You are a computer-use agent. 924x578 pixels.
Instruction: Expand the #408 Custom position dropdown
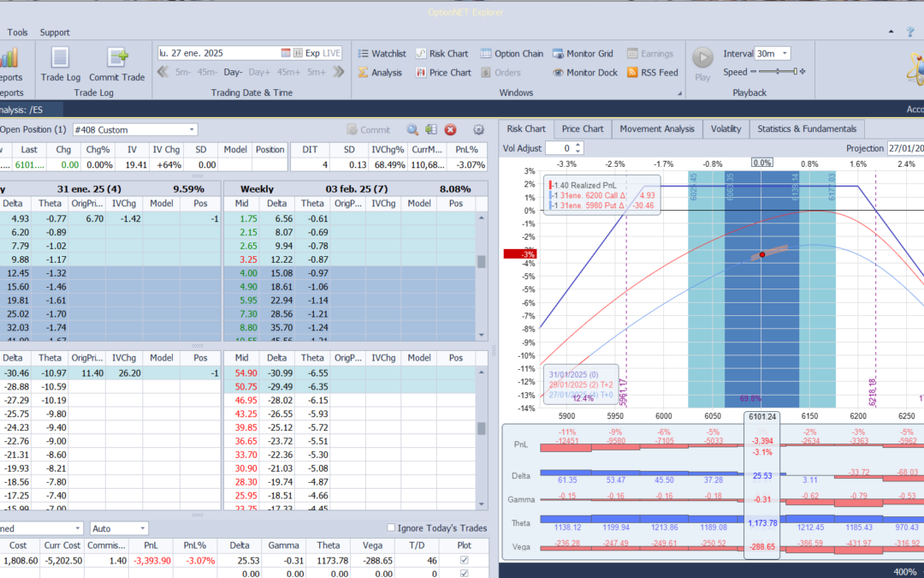tap(192, 130)
